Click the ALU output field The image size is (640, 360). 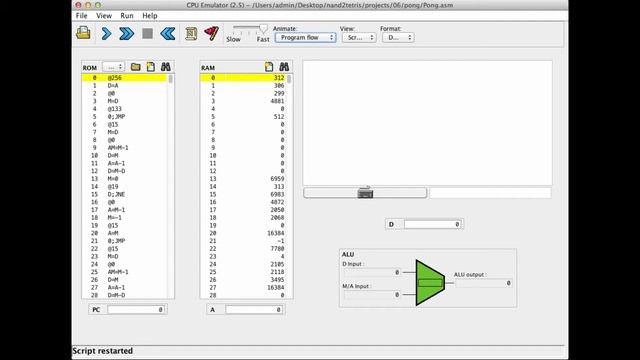coord(483,283)
